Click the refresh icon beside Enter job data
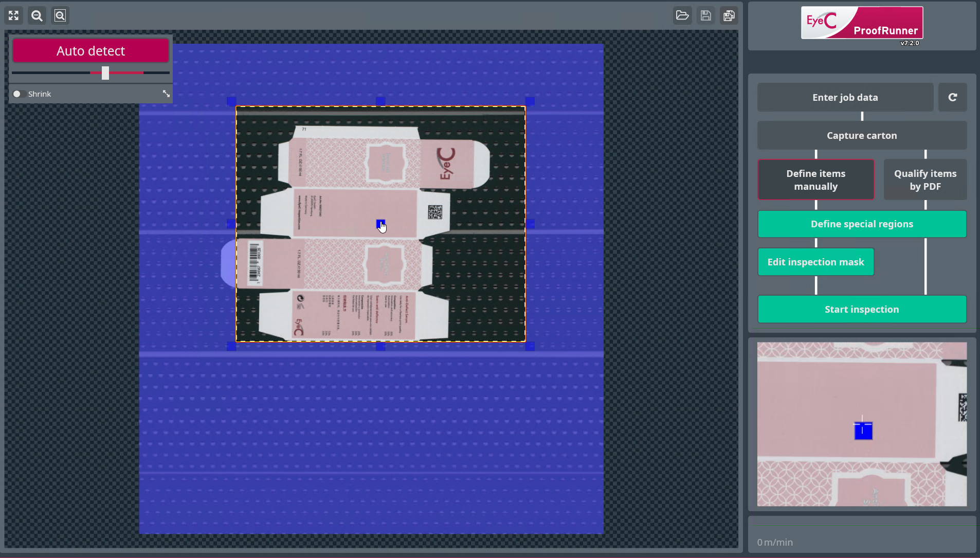980x558 pixels. [x=952, y=97]
